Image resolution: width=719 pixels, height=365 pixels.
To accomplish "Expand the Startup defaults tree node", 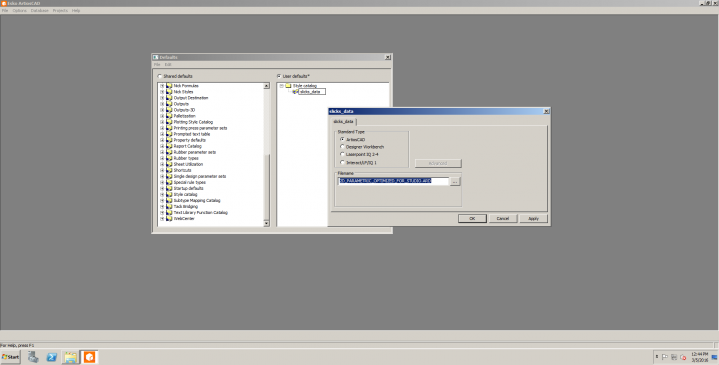I will click(162, 188).
